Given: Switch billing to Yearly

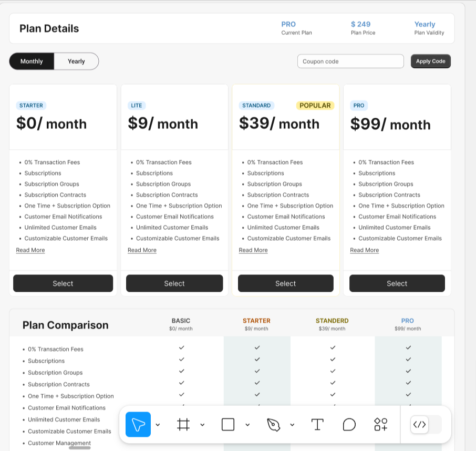Looking at the screenshot, I should [76, 61].
